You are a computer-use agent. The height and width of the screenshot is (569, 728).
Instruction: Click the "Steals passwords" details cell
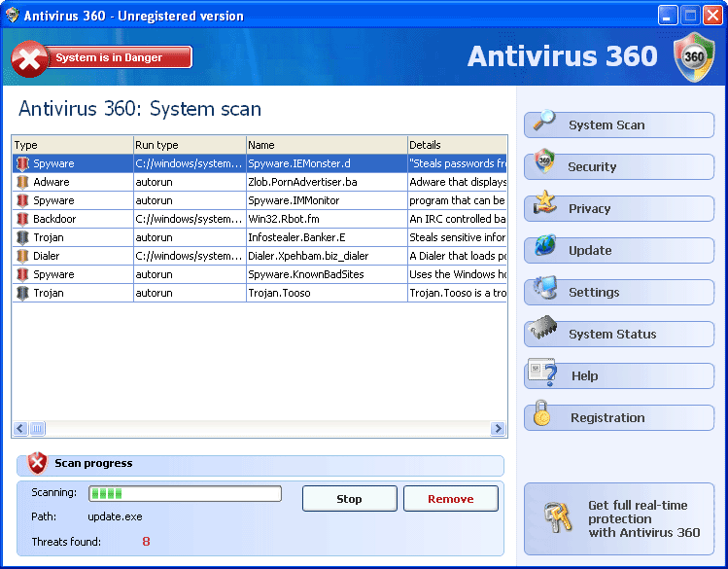[458, 163]
